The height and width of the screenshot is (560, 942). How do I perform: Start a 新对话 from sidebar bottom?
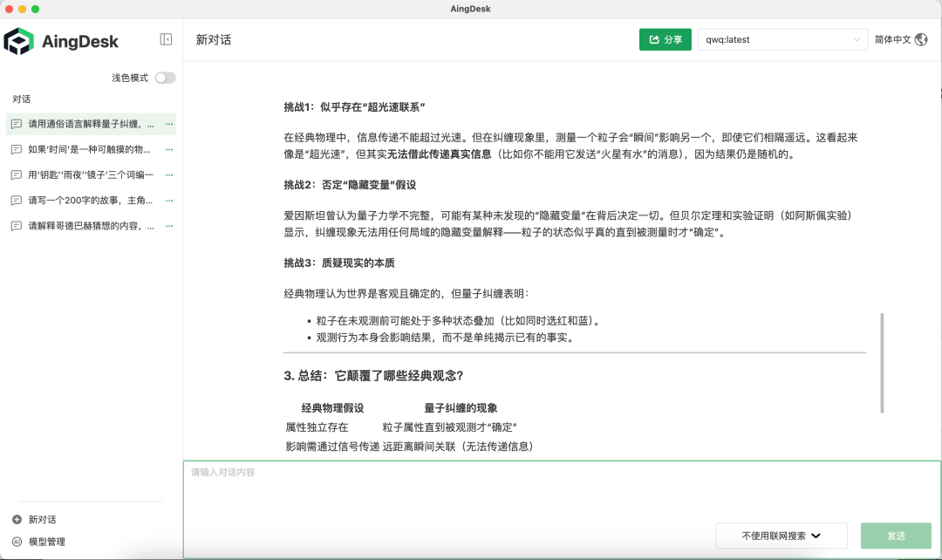(x=42, y=519)
